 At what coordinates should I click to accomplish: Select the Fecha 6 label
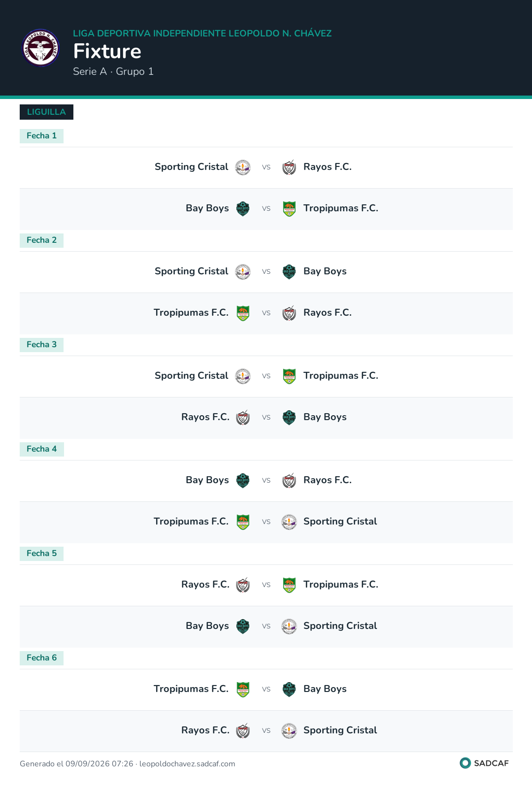41,658
